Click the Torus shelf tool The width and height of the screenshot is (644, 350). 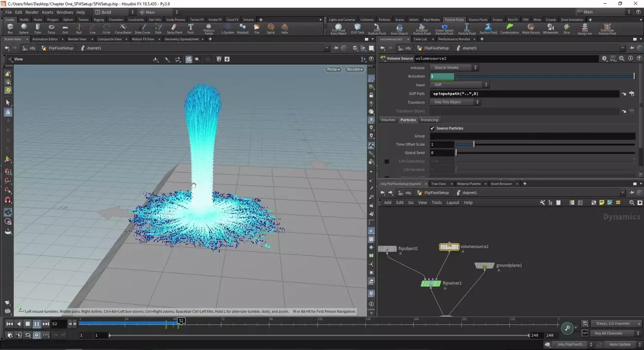point(51,29)
